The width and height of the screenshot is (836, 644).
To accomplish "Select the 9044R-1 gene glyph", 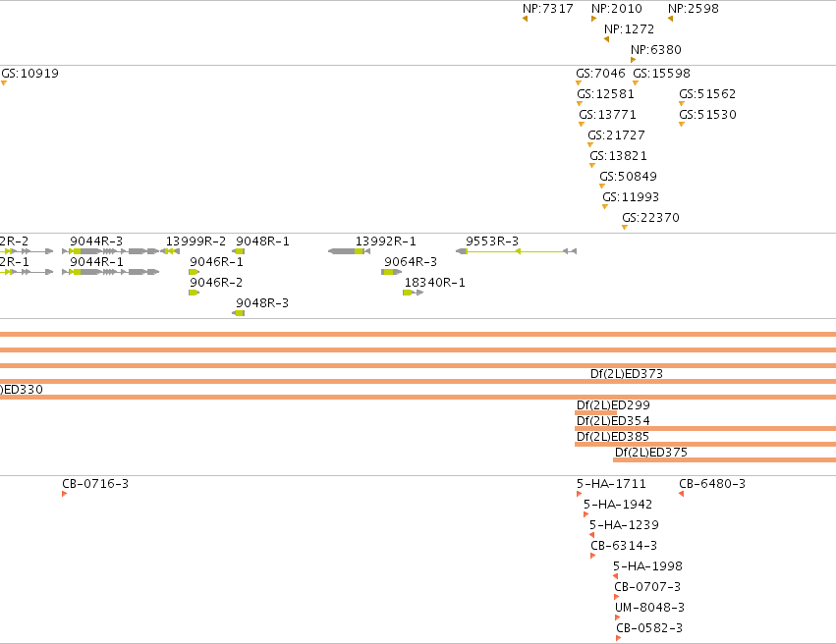I will click(x=110, y=272).
